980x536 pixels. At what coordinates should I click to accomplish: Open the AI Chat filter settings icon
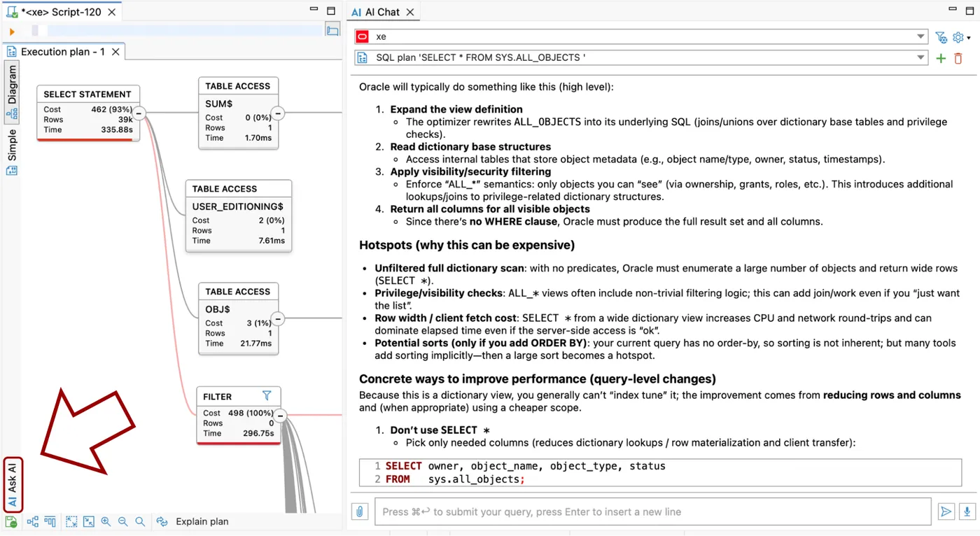[x=941, y=37]
